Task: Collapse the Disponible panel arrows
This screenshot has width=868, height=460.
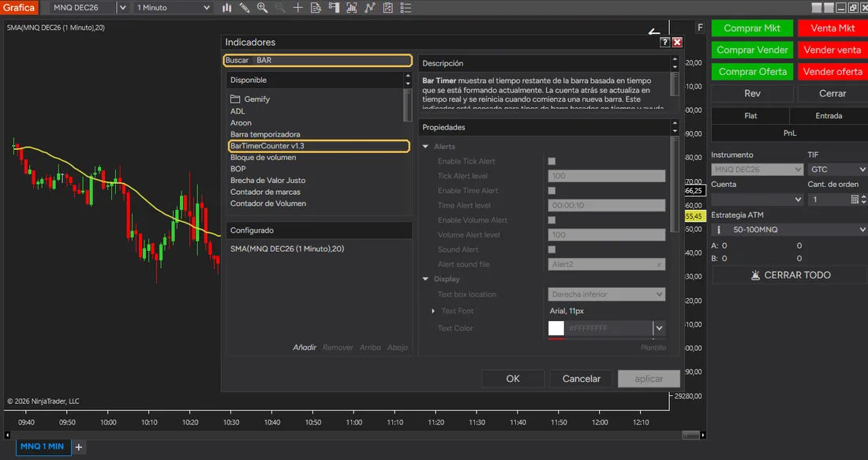Action: pos(408,80)
